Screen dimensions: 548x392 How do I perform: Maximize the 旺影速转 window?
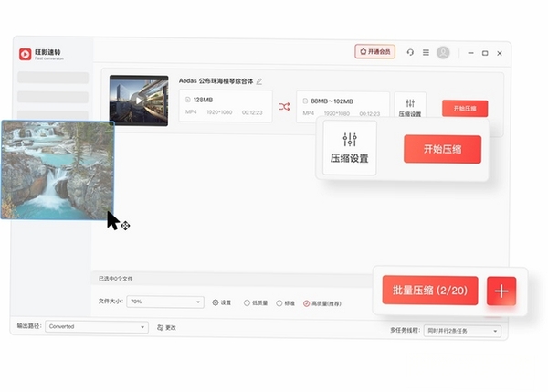[x=485, y=53]
